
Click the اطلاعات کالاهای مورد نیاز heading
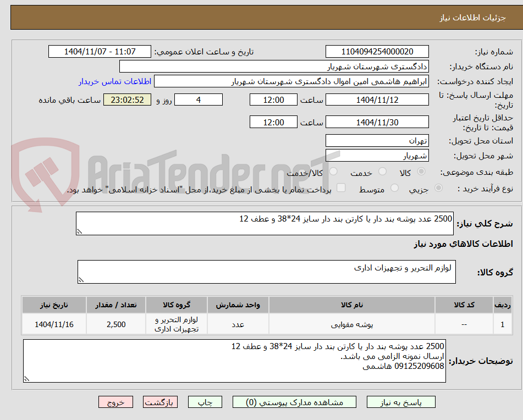coord(463,244)
